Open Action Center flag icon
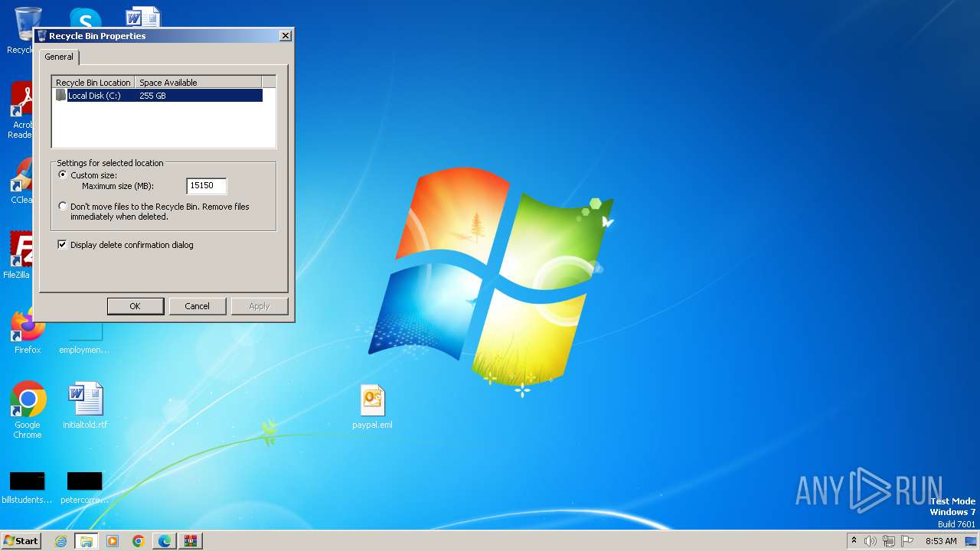 (907, 541)
